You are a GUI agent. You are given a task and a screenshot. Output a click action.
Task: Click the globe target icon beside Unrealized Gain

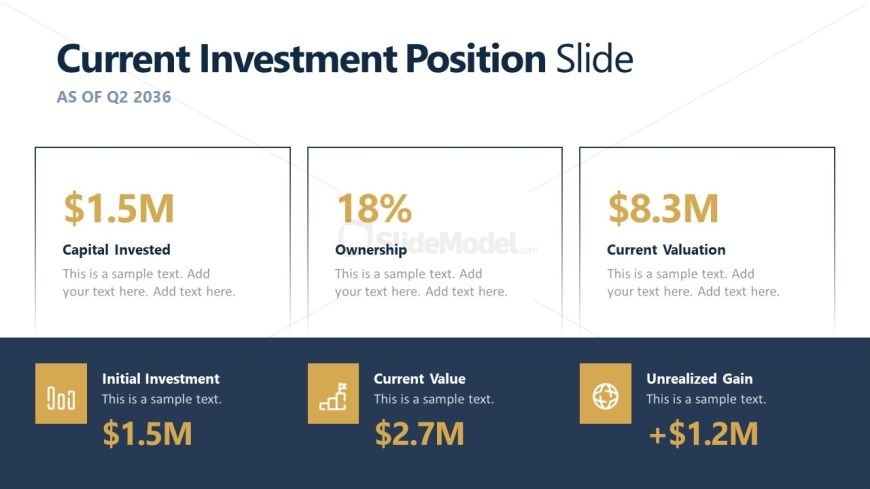point(605,394)
